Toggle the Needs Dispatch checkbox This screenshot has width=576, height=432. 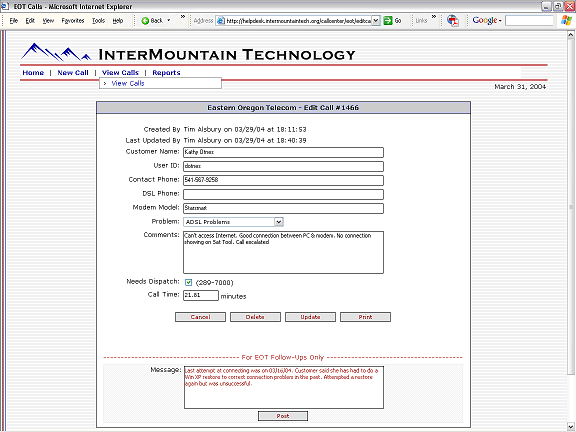pos(188,282)
